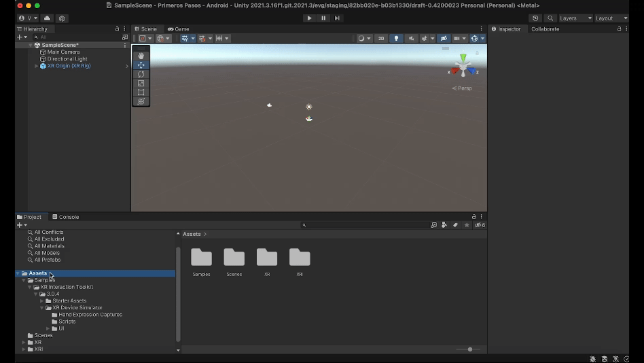Select Project tab

29,217
